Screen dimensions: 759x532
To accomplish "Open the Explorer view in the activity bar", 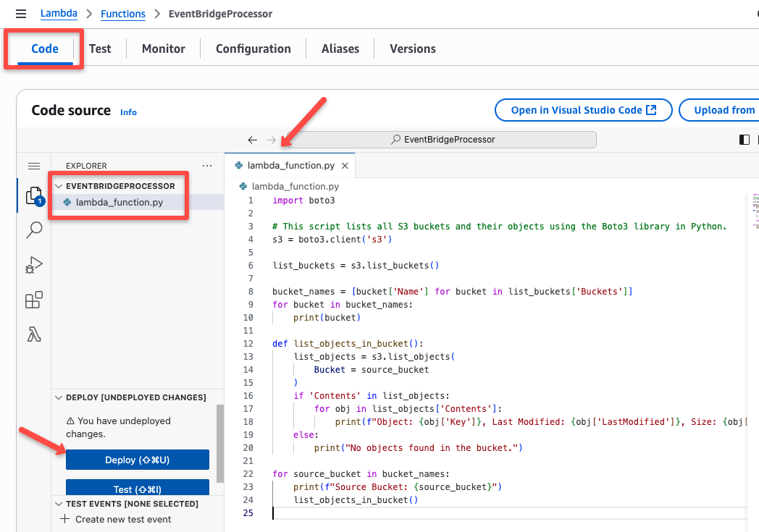I will [x=33, y=195].
